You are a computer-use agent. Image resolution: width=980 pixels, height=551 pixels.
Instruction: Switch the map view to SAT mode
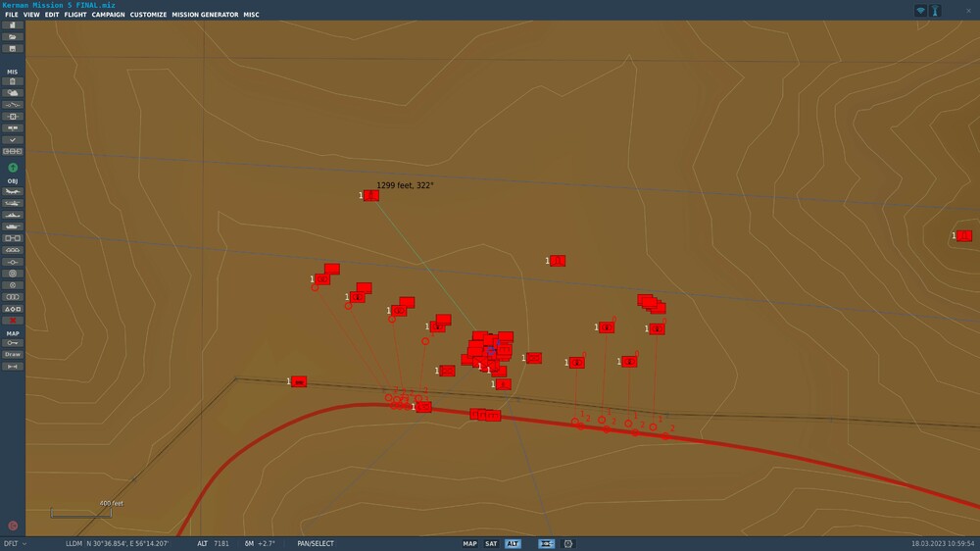pyautogui.click(x=491, y=544)
